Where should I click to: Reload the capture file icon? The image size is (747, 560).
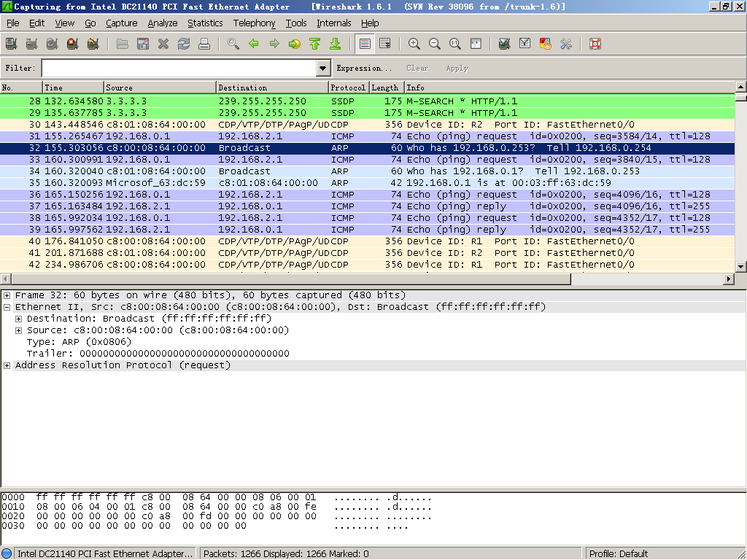click(x=184, y=44)
